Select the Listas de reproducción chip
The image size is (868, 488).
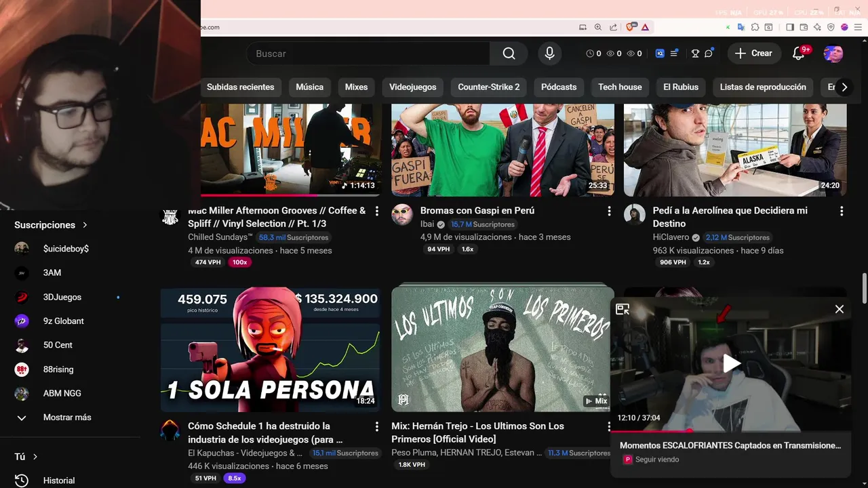pyautogui.click(x=763, y=87)
